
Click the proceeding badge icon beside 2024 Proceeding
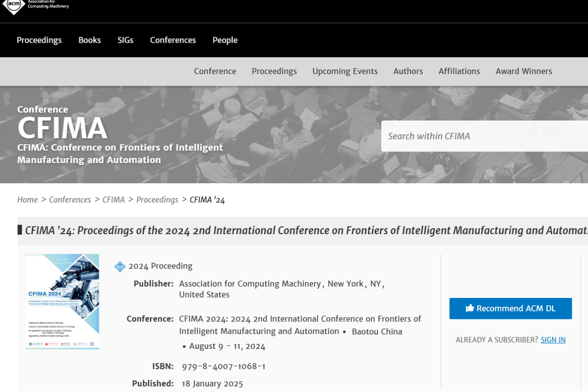pos(120,266)
